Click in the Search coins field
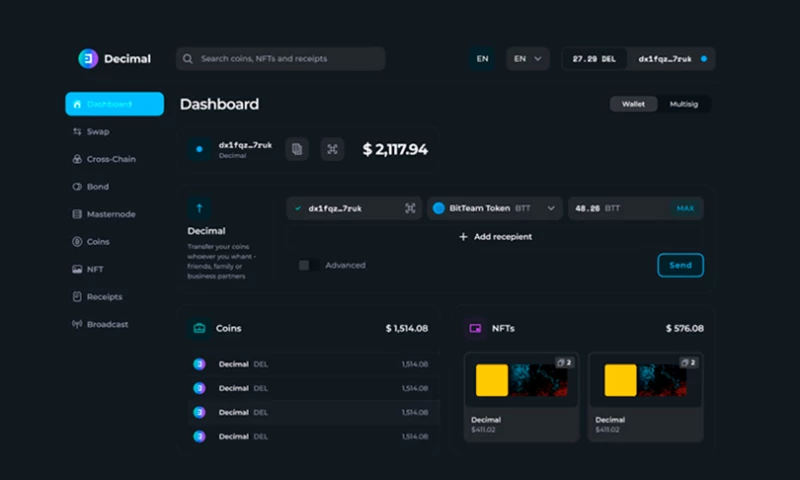This screenshot has width=800, height=480. coord(281,59)
